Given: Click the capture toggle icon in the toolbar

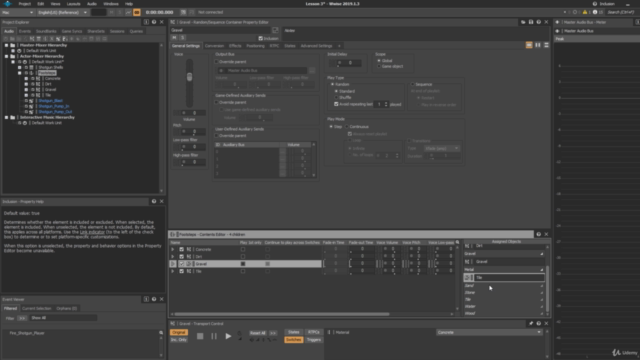Looking at the screenshot, I should (137, 13).
